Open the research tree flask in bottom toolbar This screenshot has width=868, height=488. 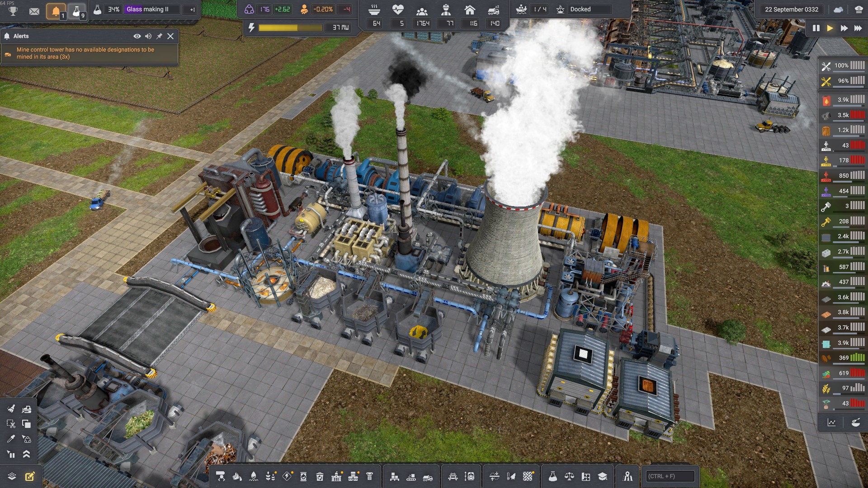[x=552, y=476]
